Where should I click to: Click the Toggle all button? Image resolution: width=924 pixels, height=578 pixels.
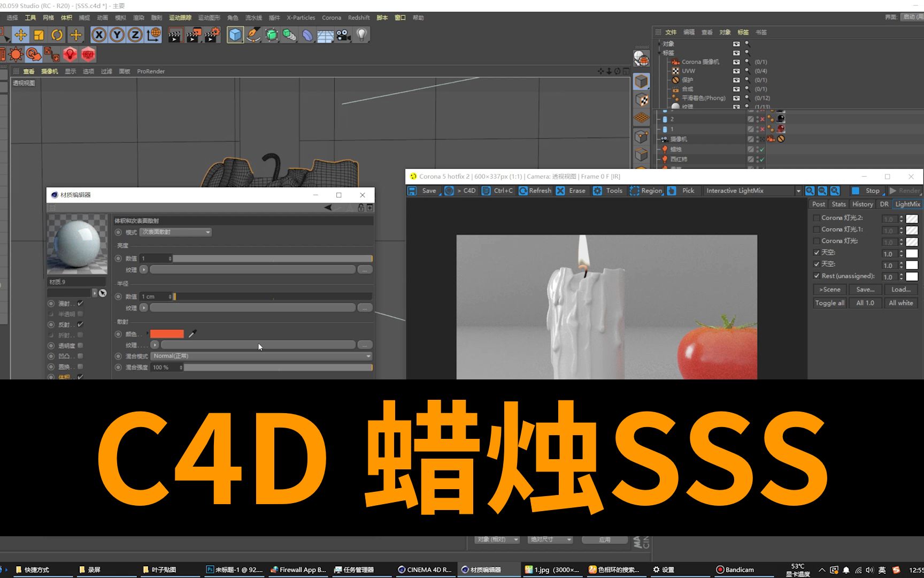(830, 303)
